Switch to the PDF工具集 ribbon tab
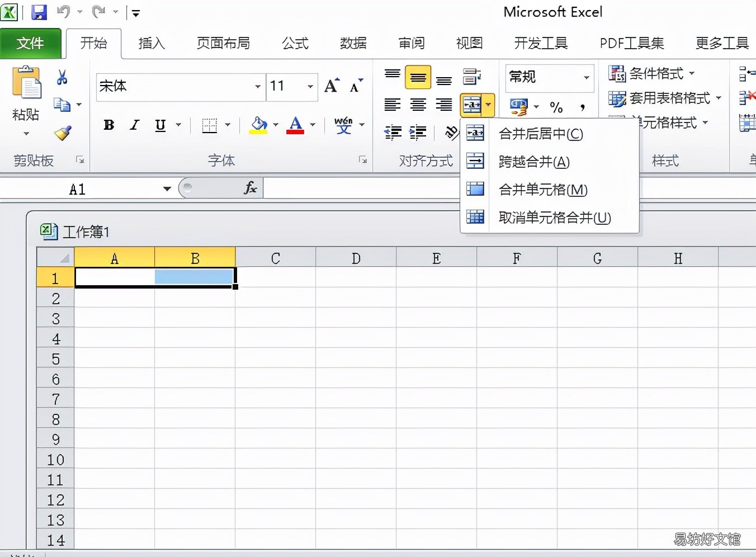Screen dimensions: 756x557 click(632, 43)
